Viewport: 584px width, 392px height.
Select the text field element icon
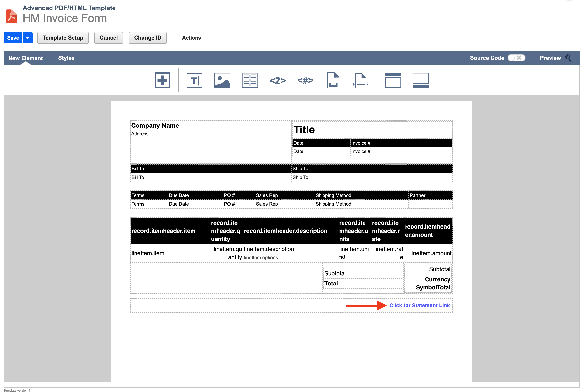(194, 80)
